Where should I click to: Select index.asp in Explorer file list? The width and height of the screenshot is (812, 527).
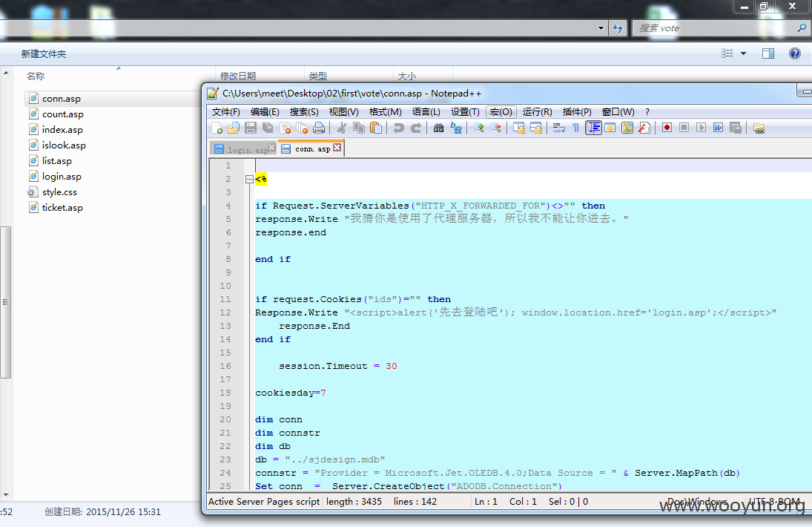pos(62,130)
